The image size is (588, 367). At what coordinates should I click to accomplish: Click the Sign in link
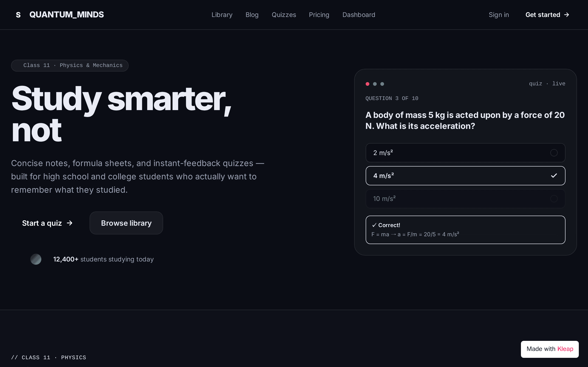[x=499, y=15]
